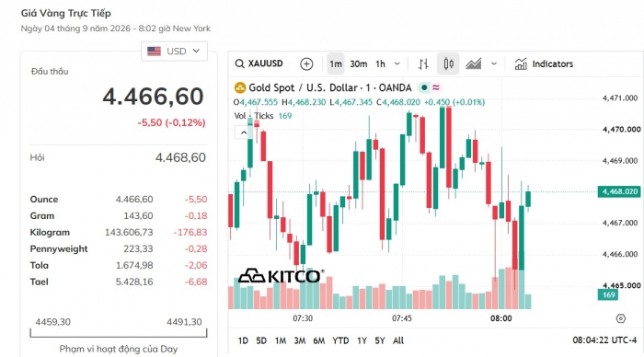Click the Gold Spot coin logo

coord(239,87)
